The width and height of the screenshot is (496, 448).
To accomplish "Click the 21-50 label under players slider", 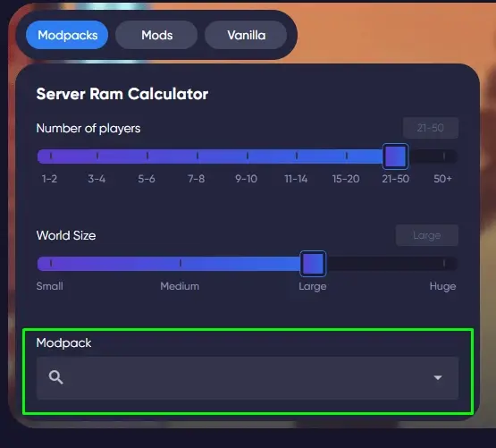I will pyautogui.click(x=395, y=179).
